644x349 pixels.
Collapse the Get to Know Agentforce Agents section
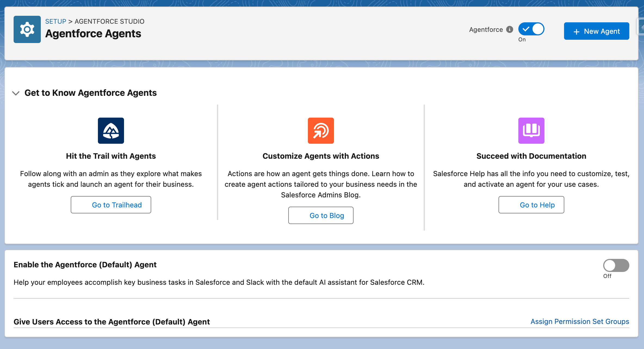(16, 93)
